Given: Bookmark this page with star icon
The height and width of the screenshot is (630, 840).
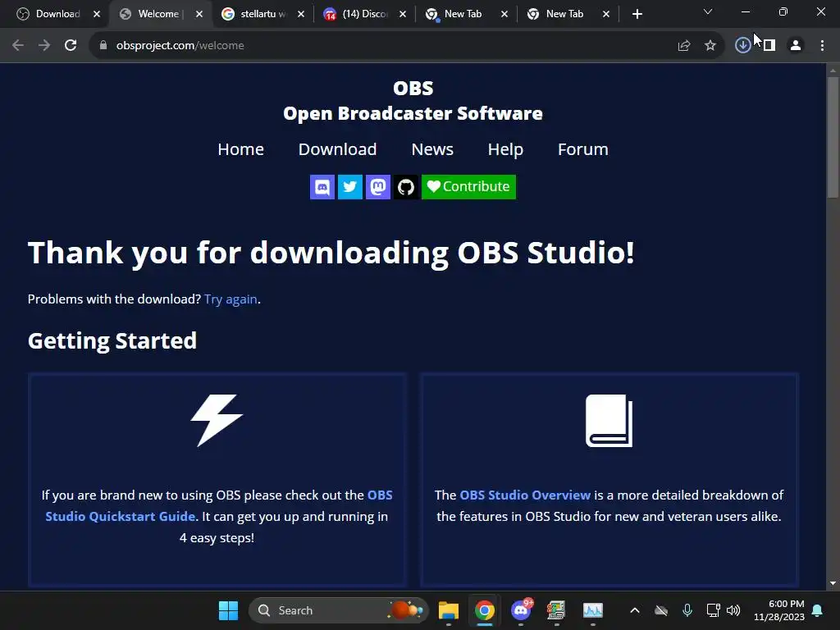Looking at the screenshot, I should tap(710, 46).
